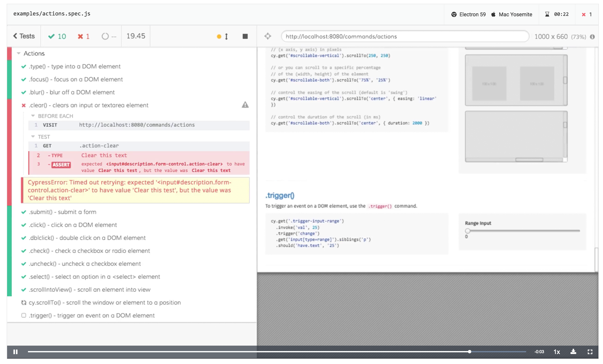Image resolution: width=603 pixels, height=364 pixels.
Task: Expand the TEST section details
Action: coord(34,136)
